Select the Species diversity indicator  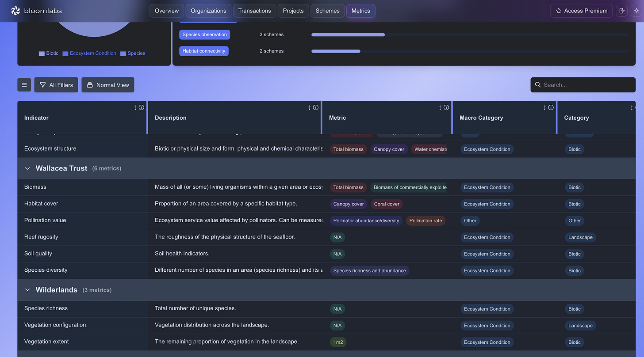click(x=46, y=270)
